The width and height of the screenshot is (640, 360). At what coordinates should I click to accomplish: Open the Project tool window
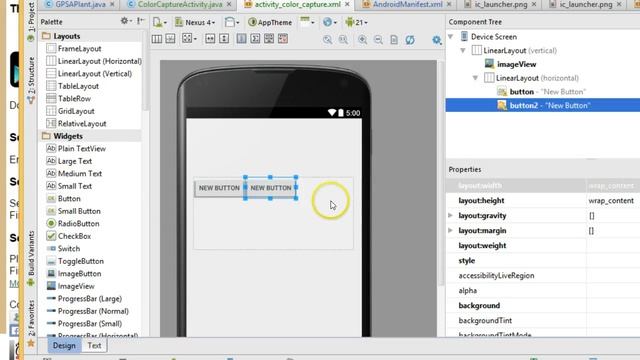click(31, 21)
